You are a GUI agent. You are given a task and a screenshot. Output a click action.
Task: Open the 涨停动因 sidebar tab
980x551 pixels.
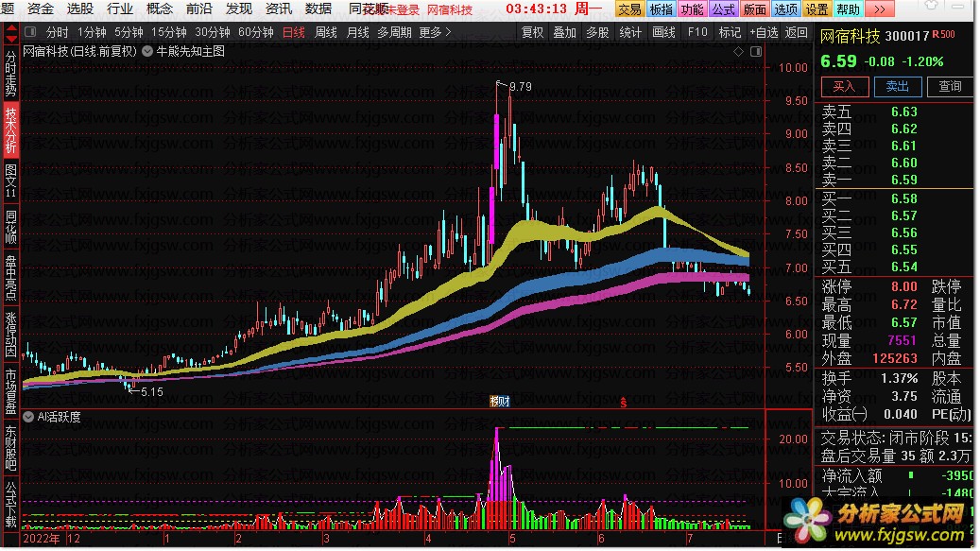10,335
